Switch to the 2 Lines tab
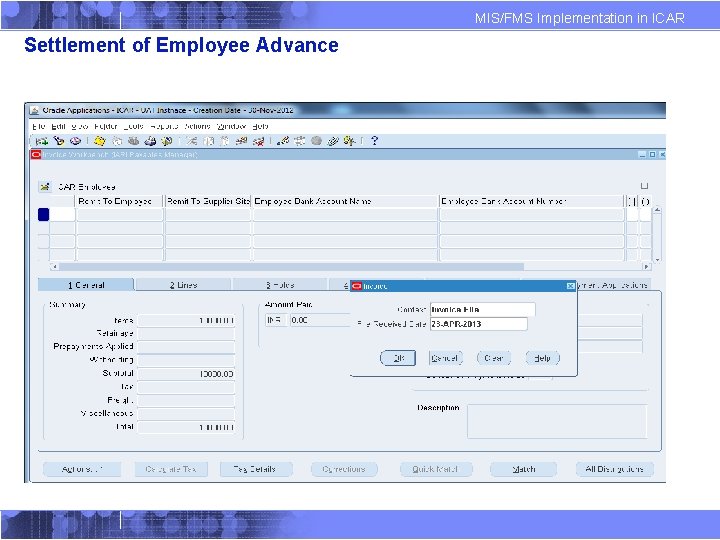 point(184,285)
